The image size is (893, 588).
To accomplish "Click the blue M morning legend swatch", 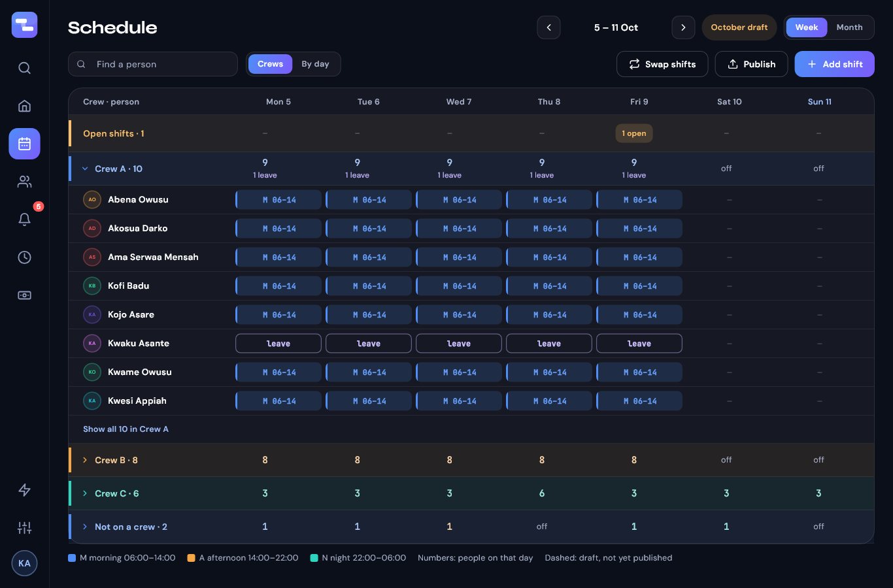I will (x=72, y=558).
